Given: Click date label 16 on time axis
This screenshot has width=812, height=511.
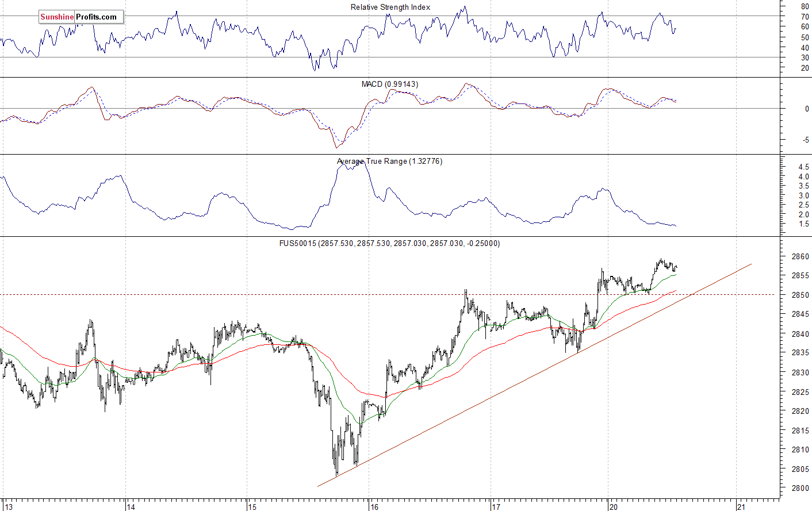Looking at the screenshot, I should 374,506.
